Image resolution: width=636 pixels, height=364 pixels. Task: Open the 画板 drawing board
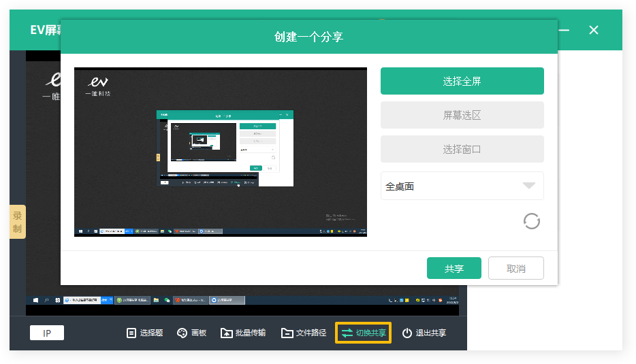(191, 333)
